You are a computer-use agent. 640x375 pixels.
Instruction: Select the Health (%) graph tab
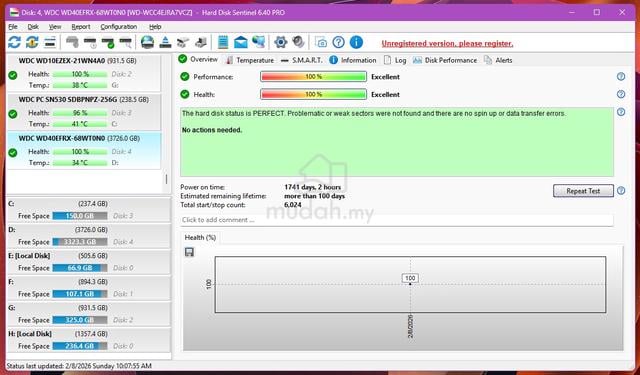[200, 237]
